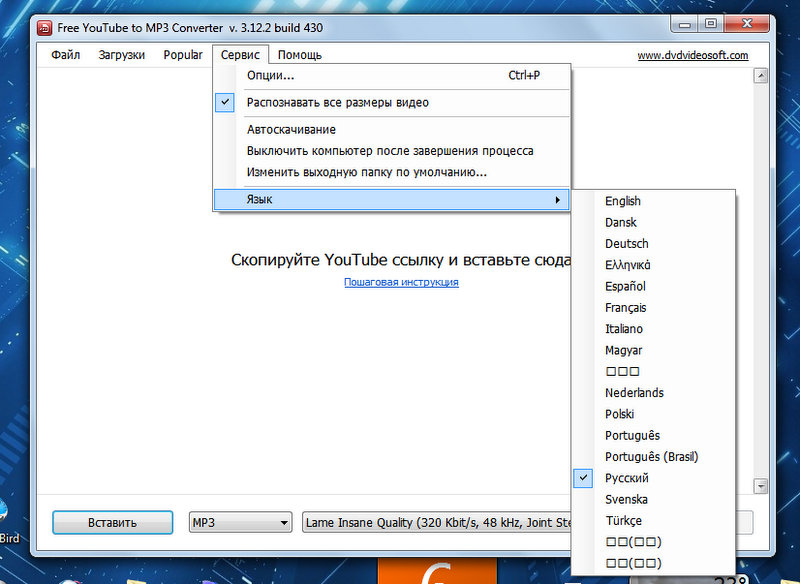
Task: Open the Lame Insane Quality preset dropdown
Action: point(437,523)
